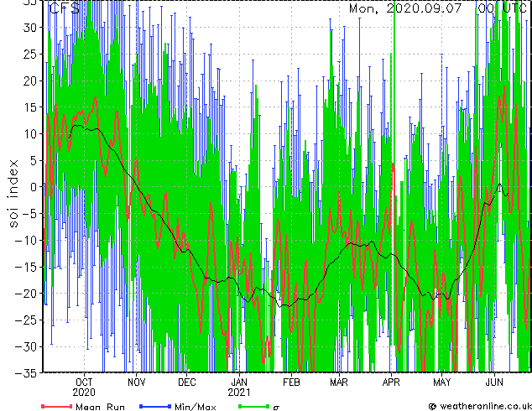Click the green sigma legend line
Screen dimensions: 532x411
[x=254, y=406]
